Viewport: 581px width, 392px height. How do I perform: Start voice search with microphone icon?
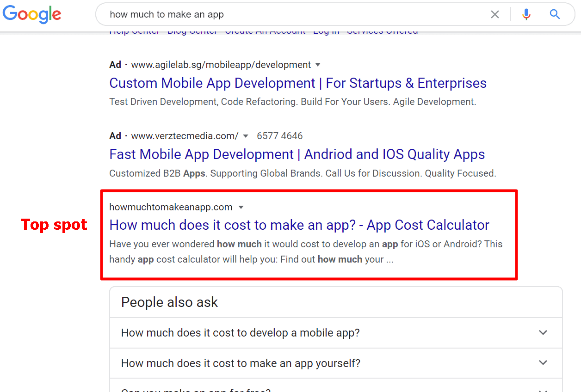[x=526, y=14]
